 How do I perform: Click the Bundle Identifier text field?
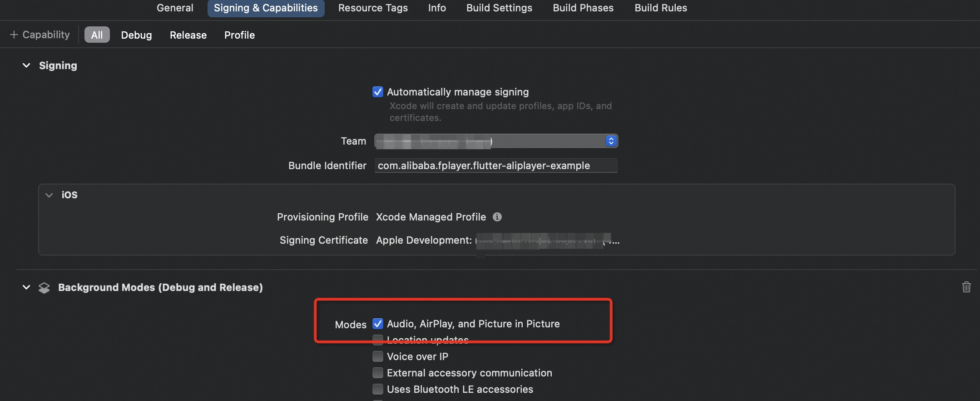pyautogui.click(x=495, y=165)
